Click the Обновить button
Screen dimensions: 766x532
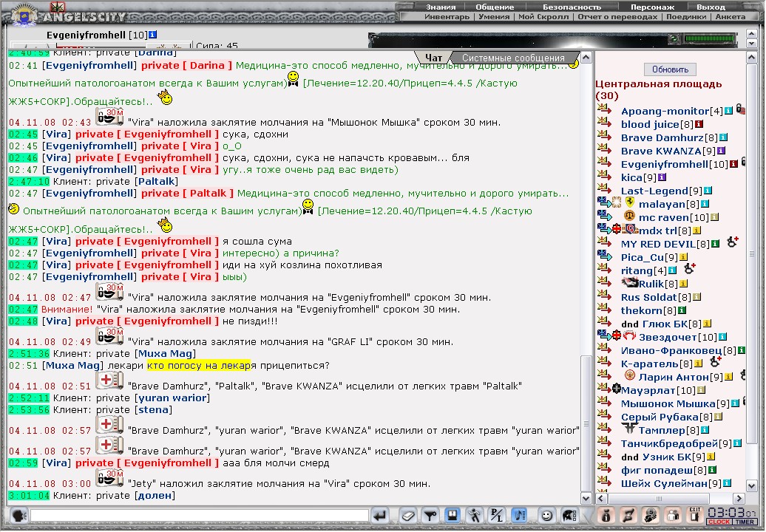[670, 69]
